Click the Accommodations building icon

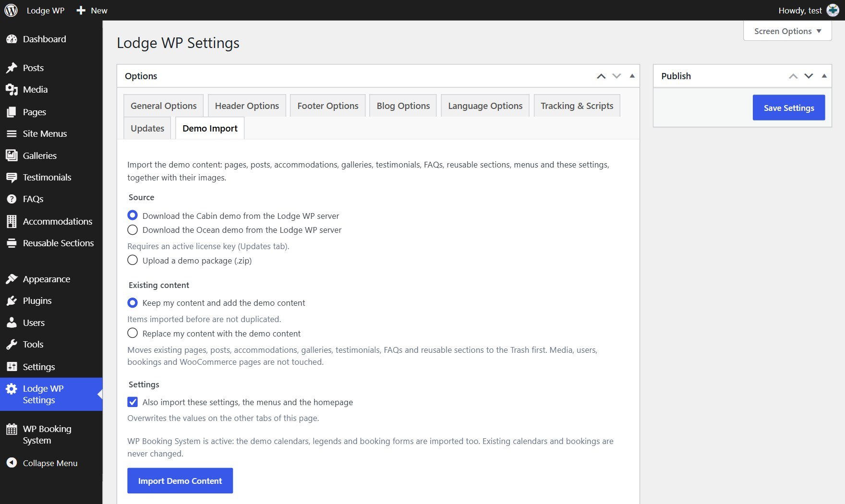12,221
